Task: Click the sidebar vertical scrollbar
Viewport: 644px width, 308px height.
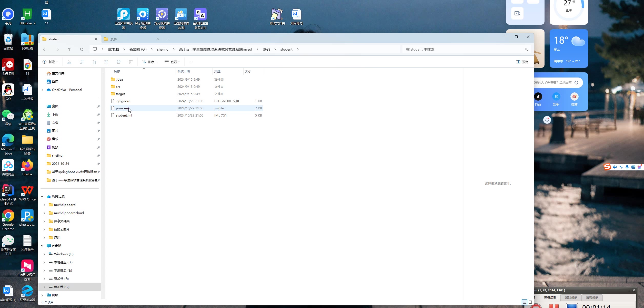Action: pyautogui.click(x=103, y=180)
